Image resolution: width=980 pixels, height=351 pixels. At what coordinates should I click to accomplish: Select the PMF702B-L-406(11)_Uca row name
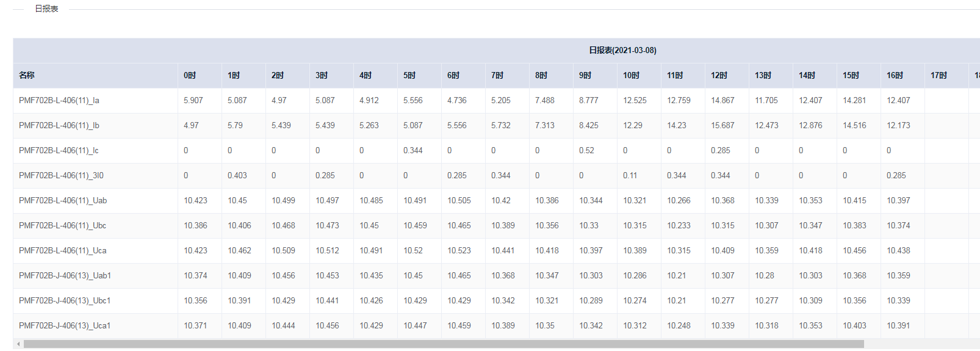click(x=63, y=251)
